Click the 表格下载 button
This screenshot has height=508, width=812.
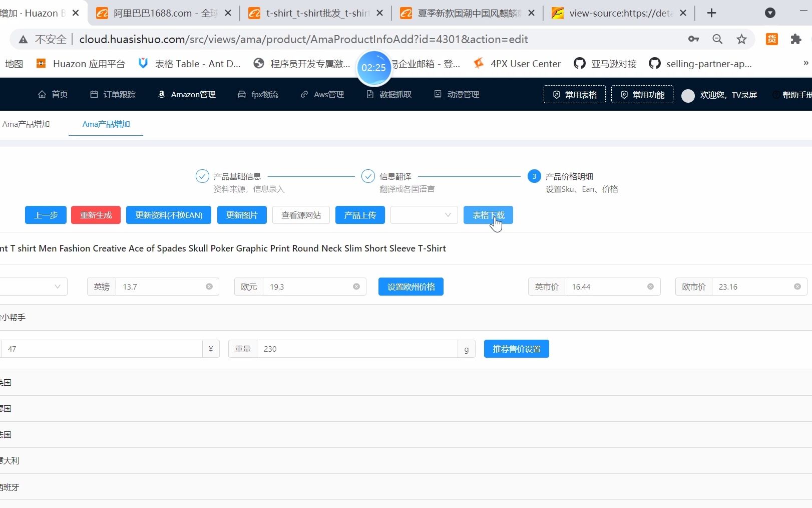488,215
